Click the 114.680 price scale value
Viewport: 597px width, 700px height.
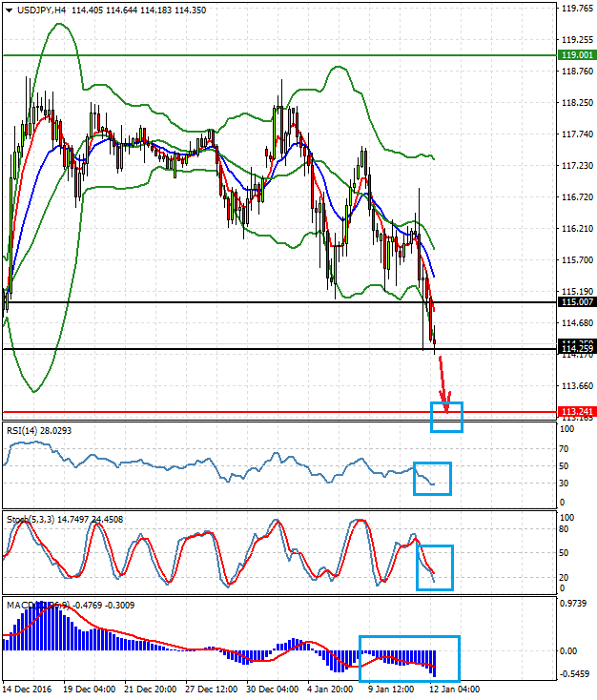(577, 322)
